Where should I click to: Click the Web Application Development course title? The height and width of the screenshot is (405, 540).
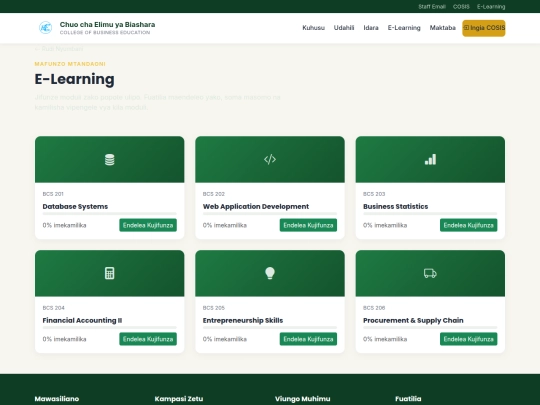(256, 207)
